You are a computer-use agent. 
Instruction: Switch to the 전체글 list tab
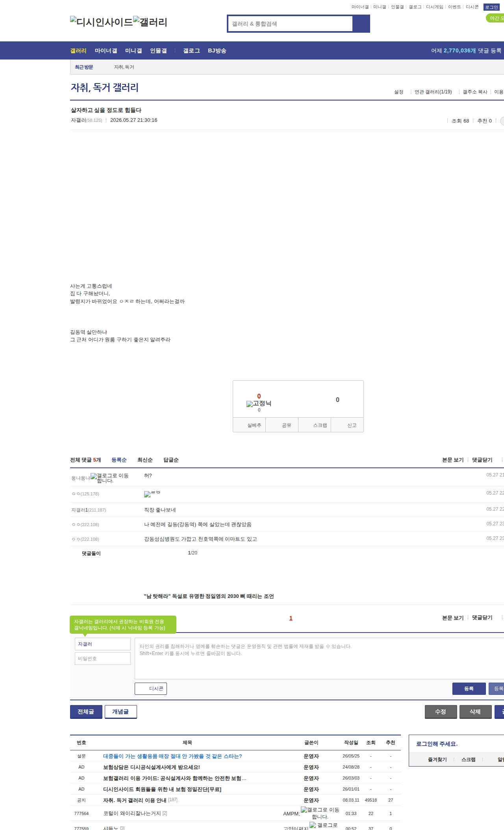click(86, 712)
